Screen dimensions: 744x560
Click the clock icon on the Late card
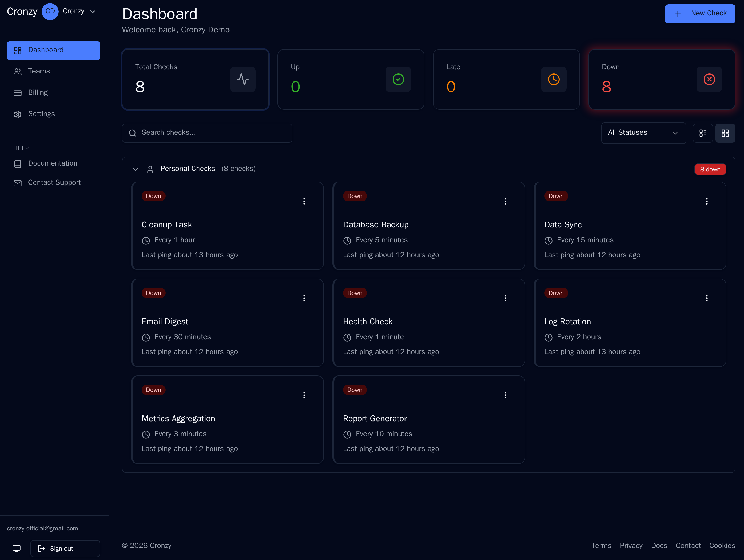553,79
